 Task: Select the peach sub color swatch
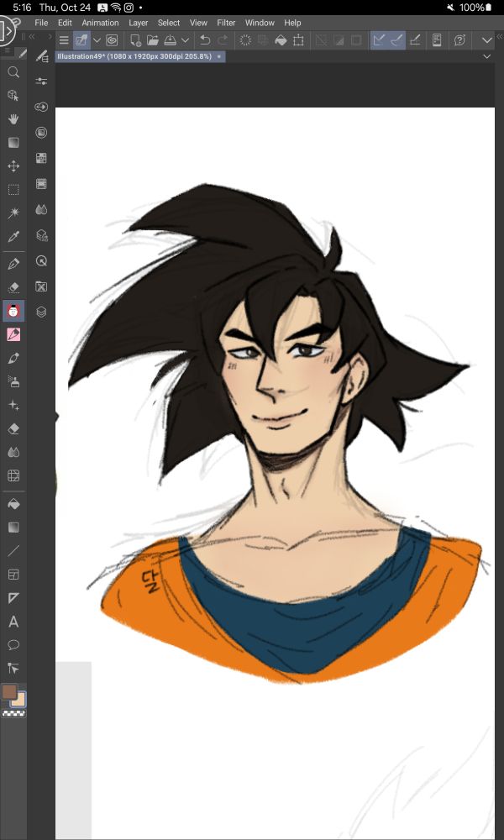(20, 700)
